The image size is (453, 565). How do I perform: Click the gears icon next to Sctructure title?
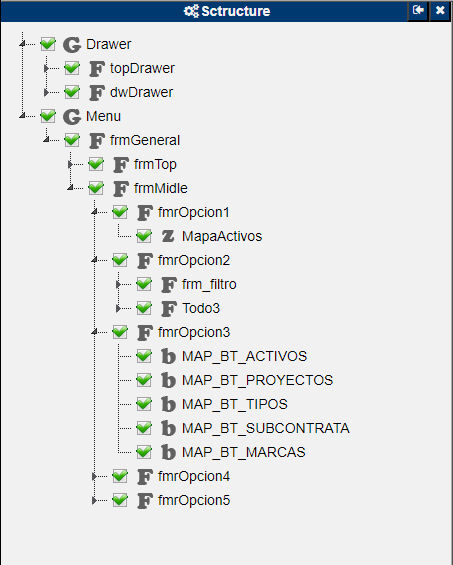[191, 11]
